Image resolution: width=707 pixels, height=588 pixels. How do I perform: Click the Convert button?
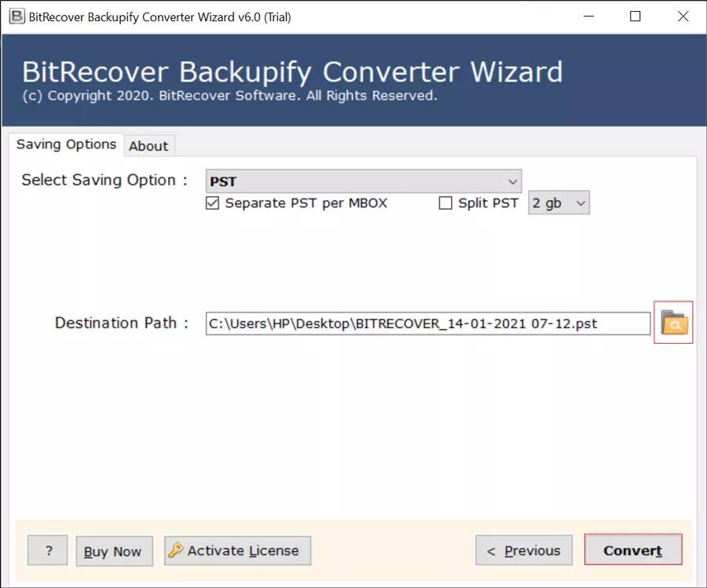[x=633, y=550]
